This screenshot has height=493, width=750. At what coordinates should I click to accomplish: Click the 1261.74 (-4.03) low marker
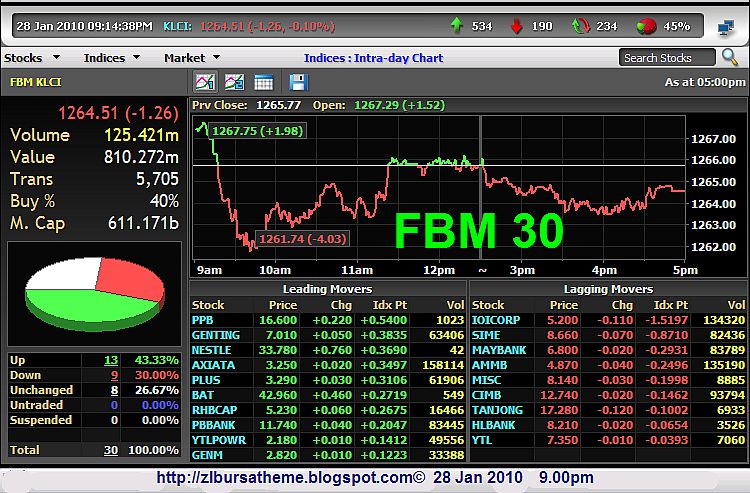pyautogui.click(x=302, y=239)
